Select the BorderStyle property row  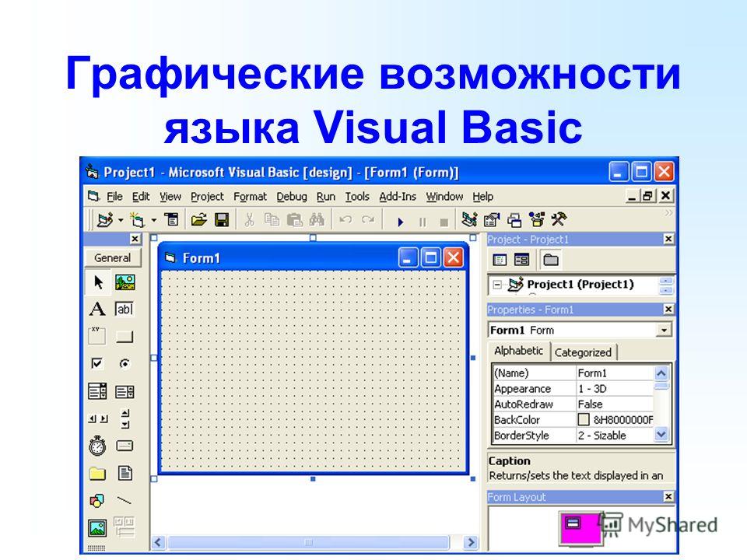click(573, 436)
